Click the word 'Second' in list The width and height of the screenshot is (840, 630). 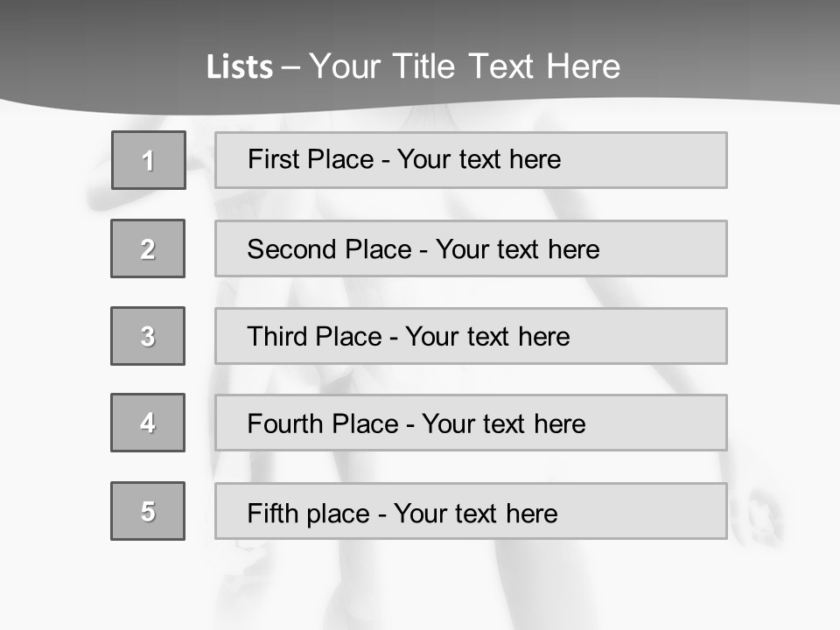point(291,249)
